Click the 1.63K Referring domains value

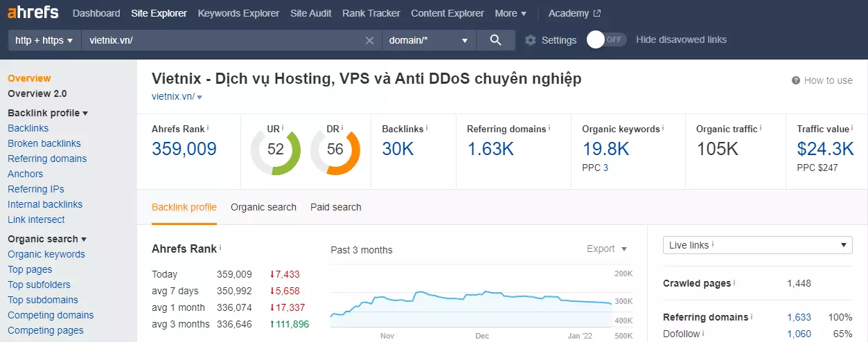click(x=490, y=149)
